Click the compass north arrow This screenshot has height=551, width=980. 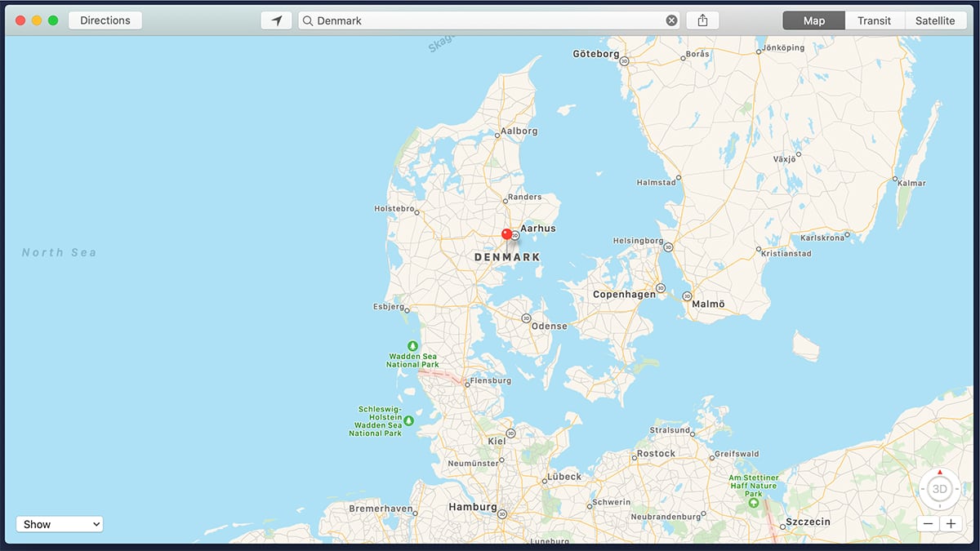(x=940, y=472)
